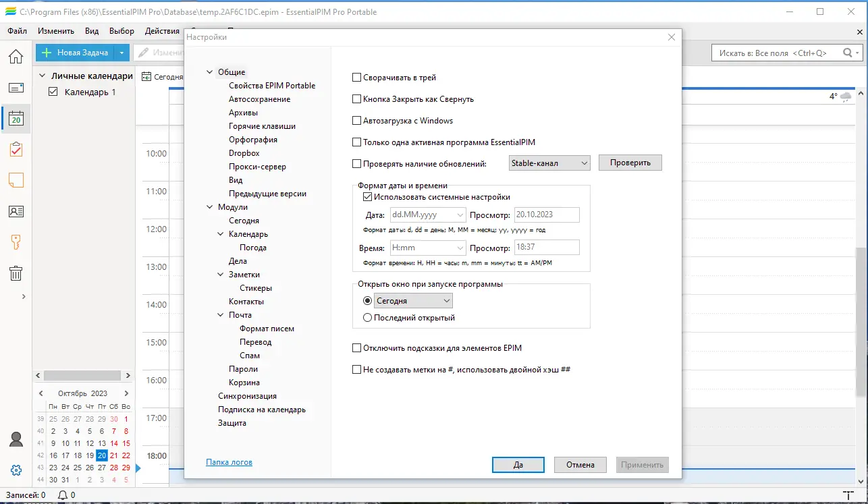The width and height of the screenshot is (868, 504).
Task: Click the "Новая Задача" button
Action: coord(75,53)
